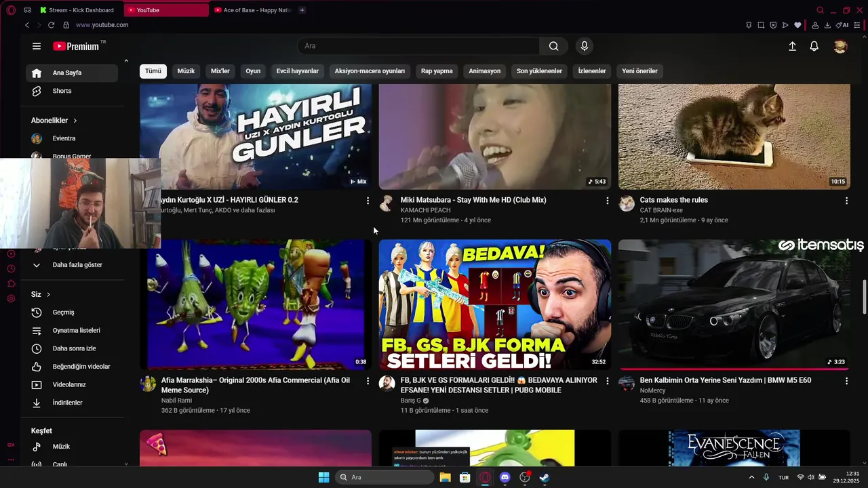Open Beğendiğim videolar in the sidebar

[72, 367]
